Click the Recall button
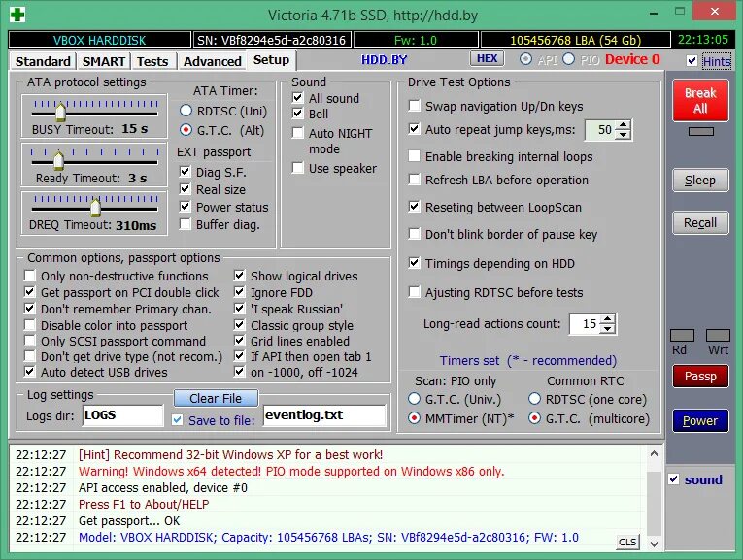Viewport: 743px width, 560px height. [x=700, y=222]
